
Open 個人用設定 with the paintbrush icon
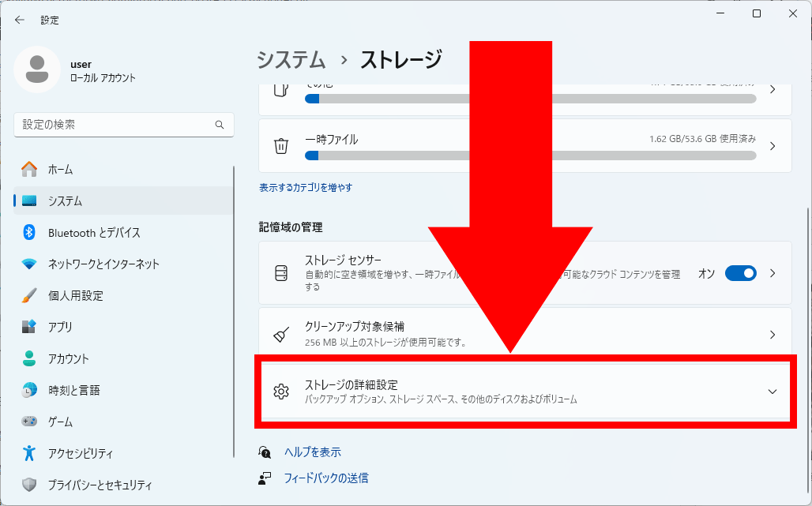75,295
